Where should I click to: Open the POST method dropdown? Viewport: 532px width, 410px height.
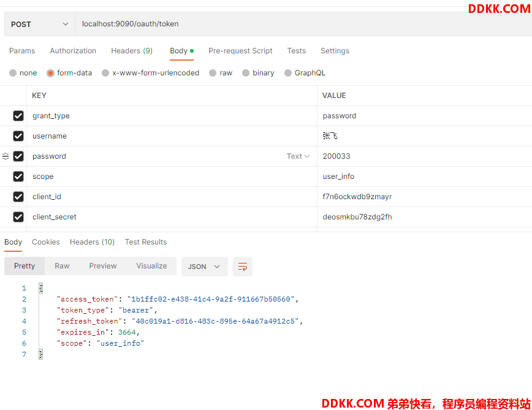(x=40, y=24)
